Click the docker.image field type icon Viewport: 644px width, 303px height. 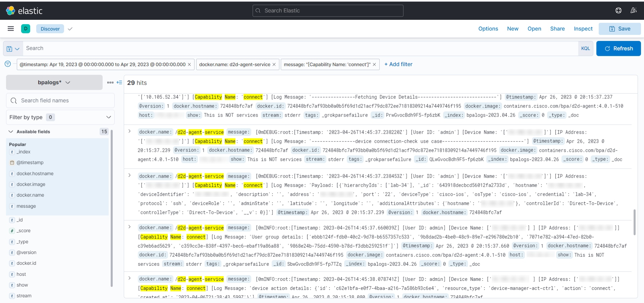coord(12,184)
